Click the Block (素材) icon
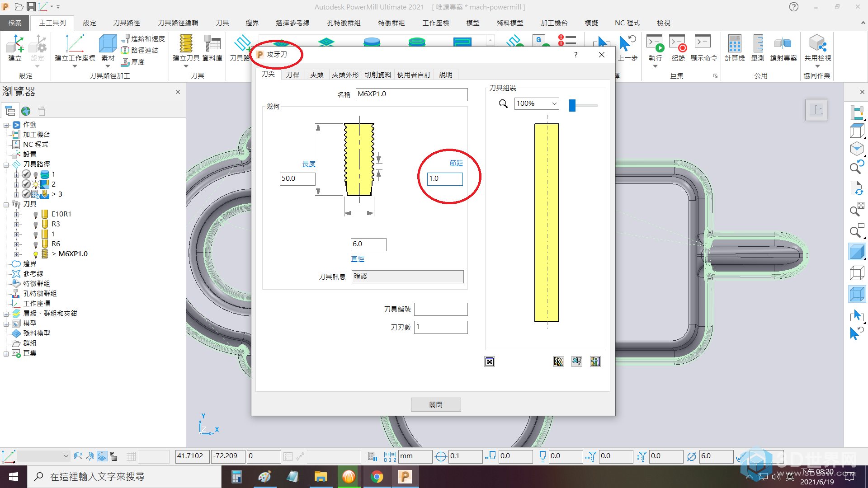 pos(108,44)
